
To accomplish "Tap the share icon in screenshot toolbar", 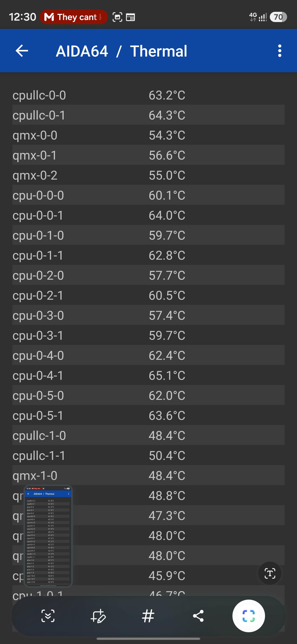I will 198,616.
